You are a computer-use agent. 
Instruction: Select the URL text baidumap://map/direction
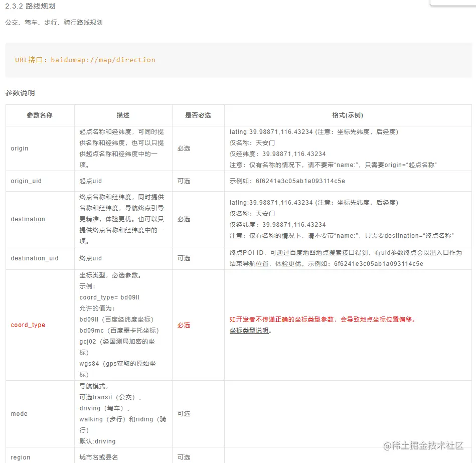tap(103, 60)
